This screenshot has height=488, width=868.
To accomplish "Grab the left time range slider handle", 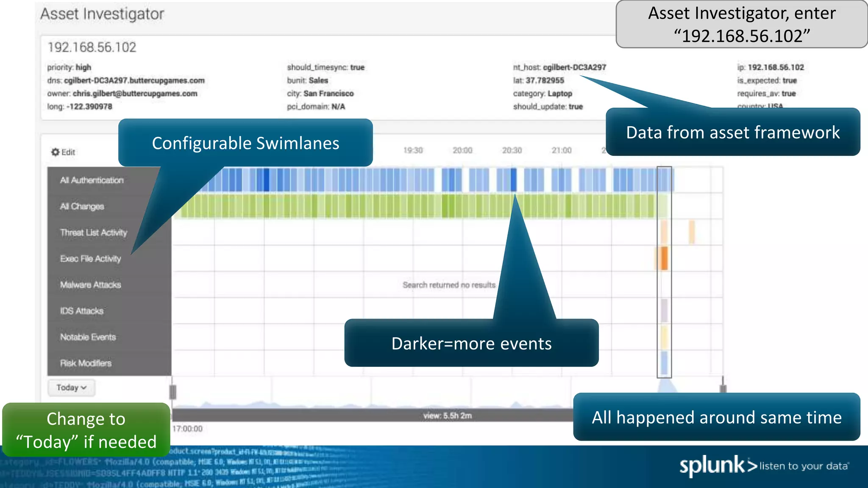I will click(173, 392).
